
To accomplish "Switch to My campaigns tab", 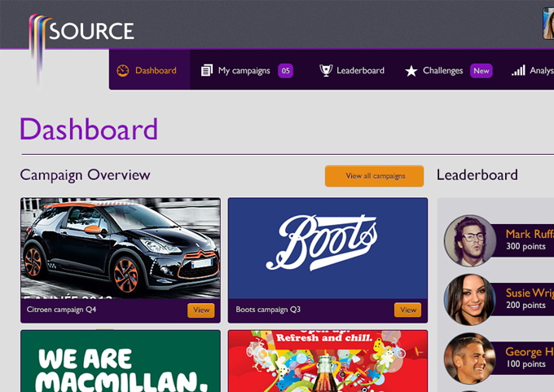I will click(247, 70).
